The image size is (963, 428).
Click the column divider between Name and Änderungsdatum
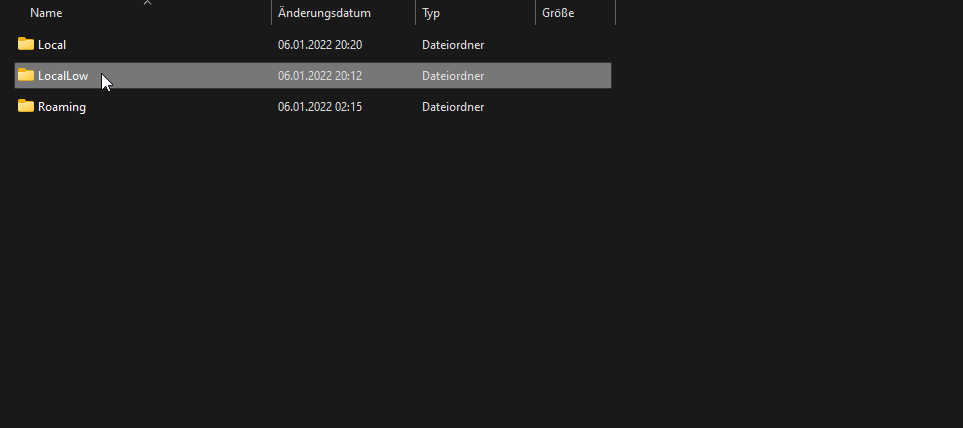(x=271, y=13)
